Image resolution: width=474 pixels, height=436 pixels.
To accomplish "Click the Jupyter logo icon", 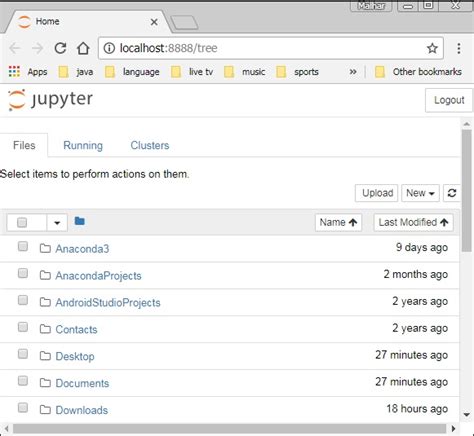I will click(17, 100).
